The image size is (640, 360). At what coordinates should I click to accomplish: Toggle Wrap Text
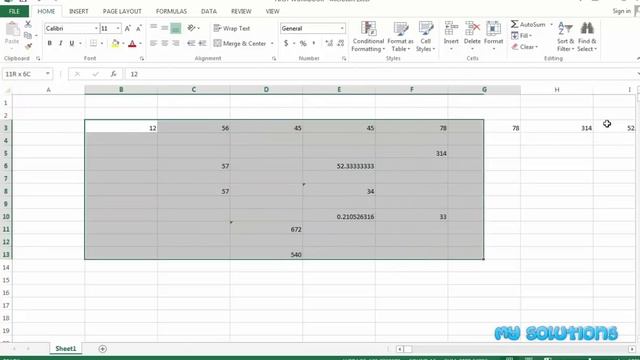[232, 28]
